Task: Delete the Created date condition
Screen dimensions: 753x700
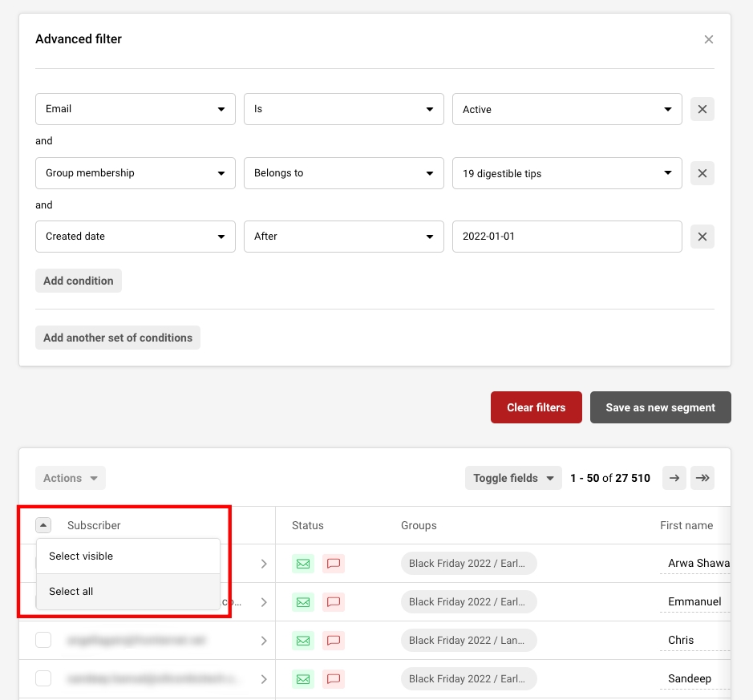Action: point(702,237)
